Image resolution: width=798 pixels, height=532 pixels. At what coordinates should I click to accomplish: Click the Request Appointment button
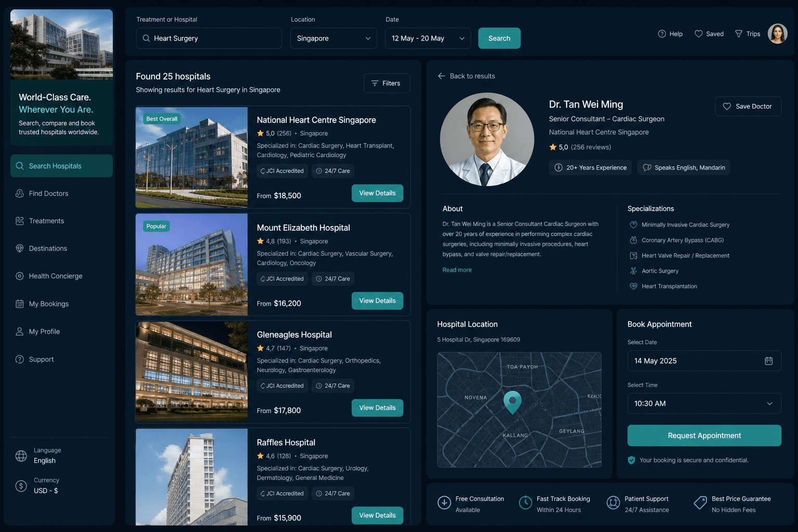pos(704,436)
